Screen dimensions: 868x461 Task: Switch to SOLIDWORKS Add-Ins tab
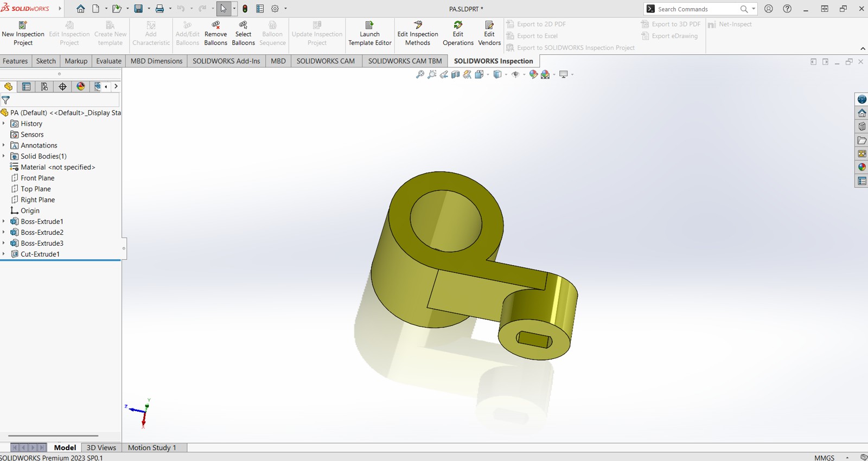click(x=226, y=61)
